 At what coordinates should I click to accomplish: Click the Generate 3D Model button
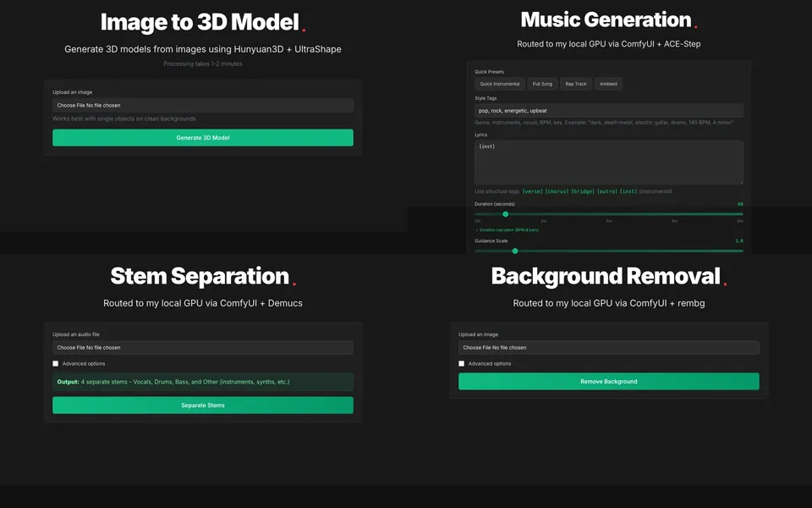tap(202, 138)
